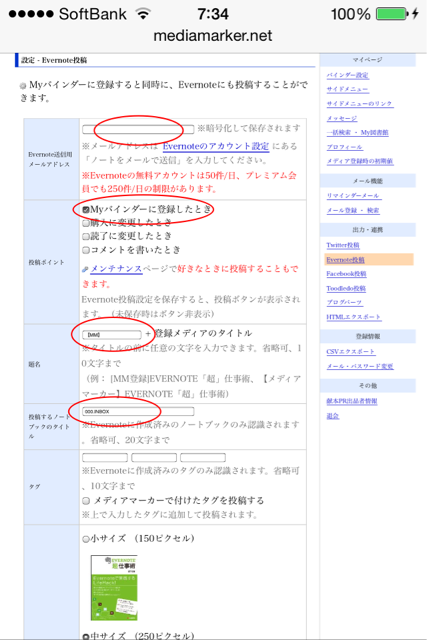Click the 出力・連携 sidebar section header

pos(368,230)
